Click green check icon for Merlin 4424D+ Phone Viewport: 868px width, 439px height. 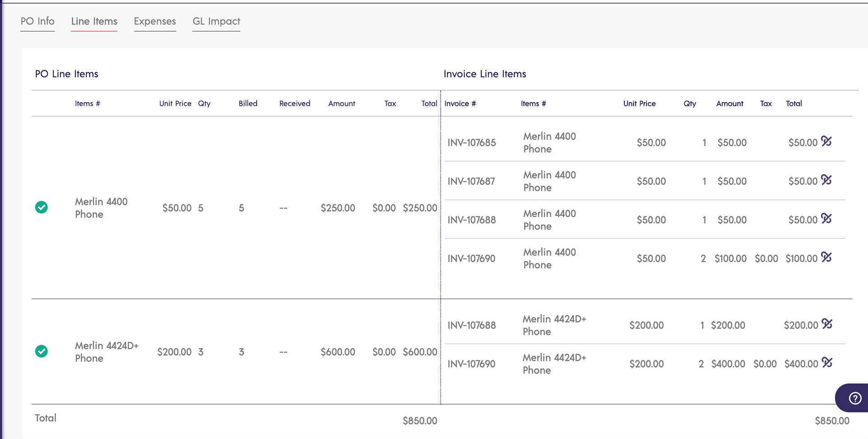point(42,351)
